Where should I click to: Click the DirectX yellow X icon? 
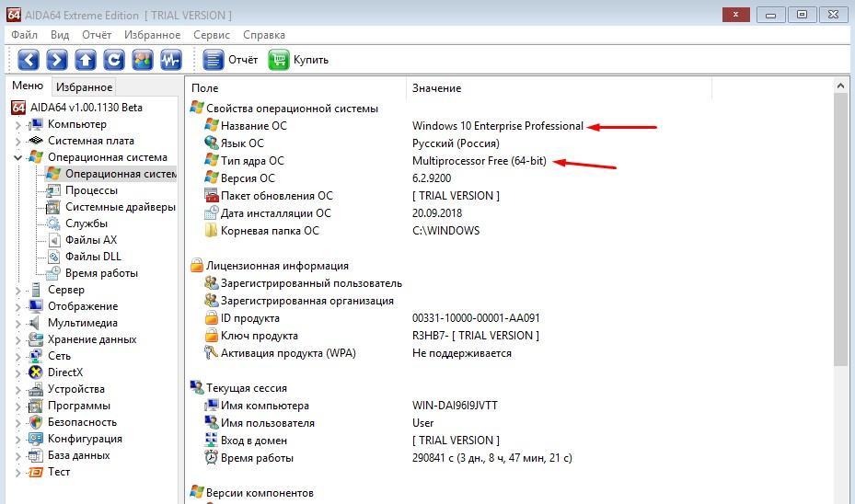tap(36, 372)
